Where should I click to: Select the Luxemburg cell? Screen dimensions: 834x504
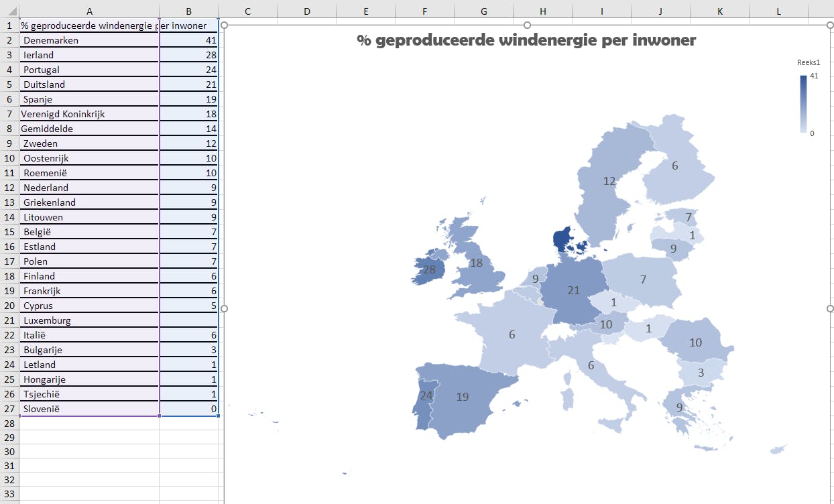[90, 320]
